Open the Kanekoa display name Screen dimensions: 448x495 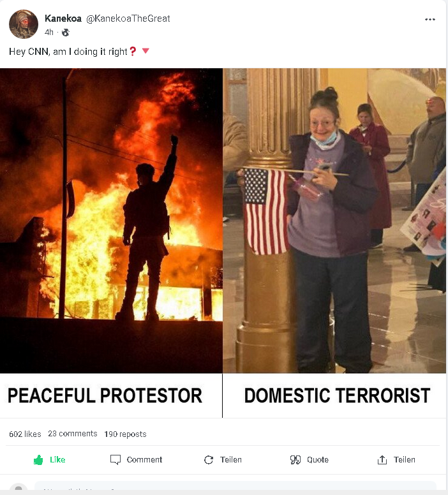[63, 18]
